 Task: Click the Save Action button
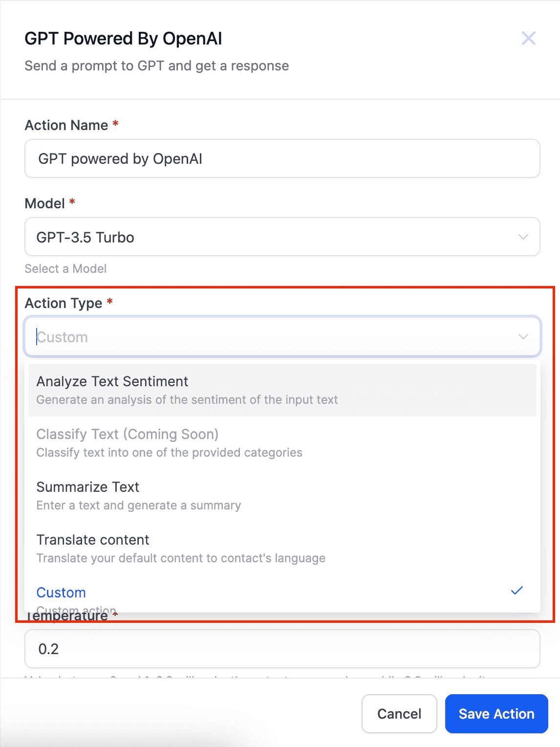click(496, 714)
